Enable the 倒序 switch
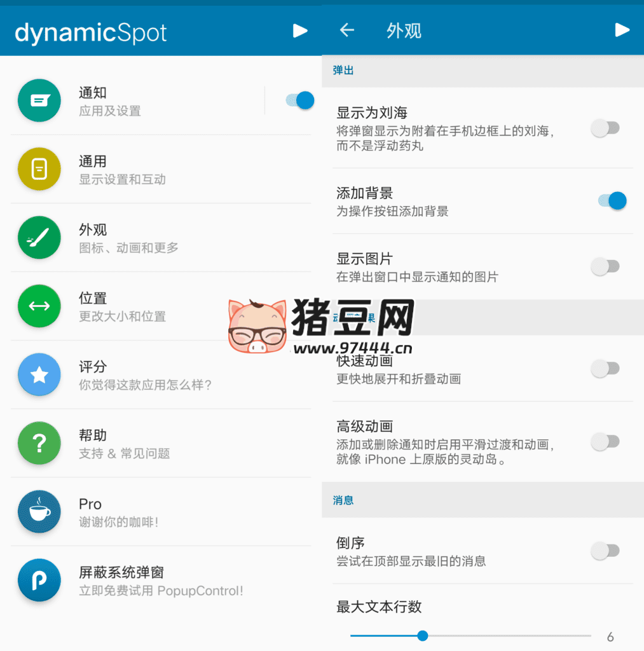This screenshot has width=644, height=651. click(605, 551)
